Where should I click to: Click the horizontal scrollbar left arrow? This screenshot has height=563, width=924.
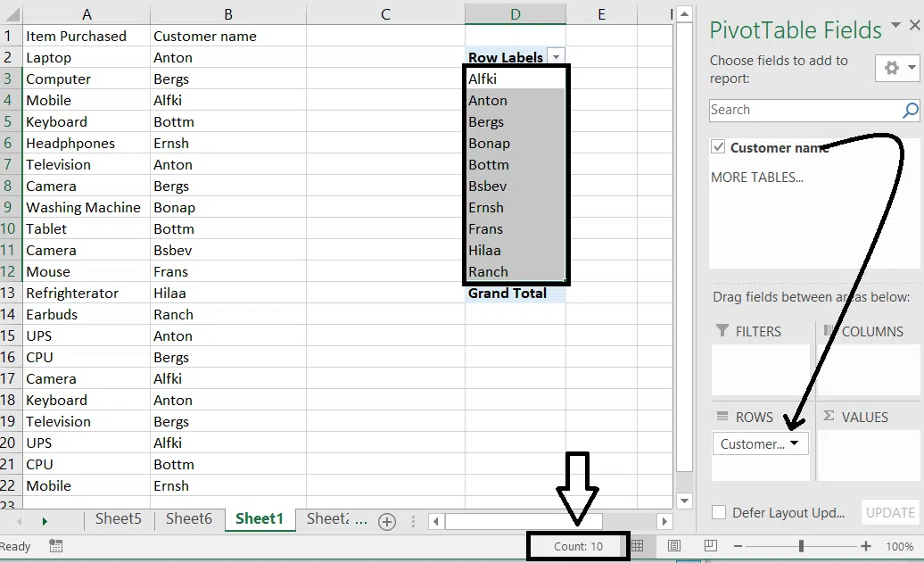coord(436,521)
